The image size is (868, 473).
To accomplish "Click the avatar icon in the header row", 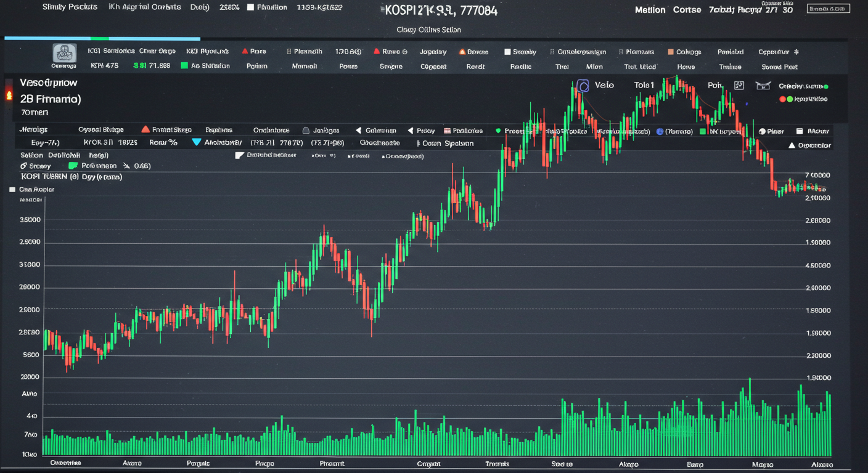I will pos(64,53).
